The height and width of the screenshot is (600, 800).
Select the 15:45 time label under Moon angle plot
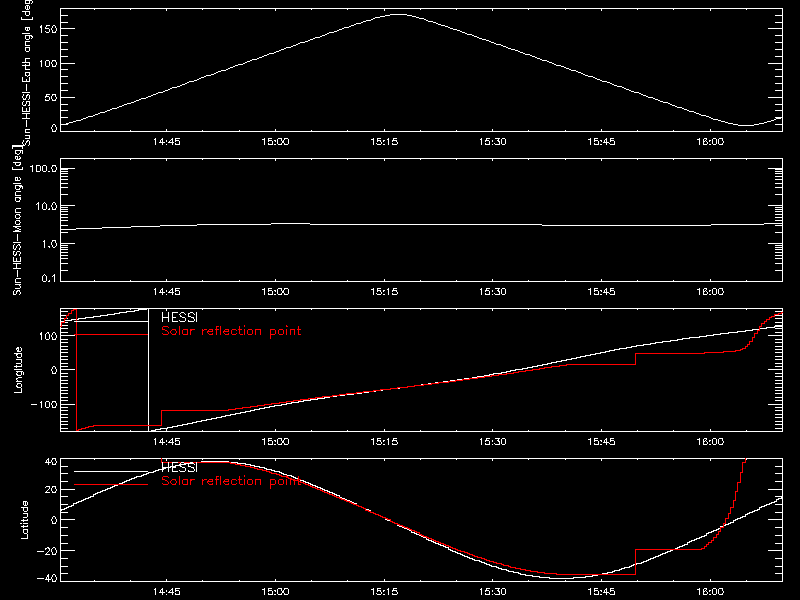click(x=601, y=292)
